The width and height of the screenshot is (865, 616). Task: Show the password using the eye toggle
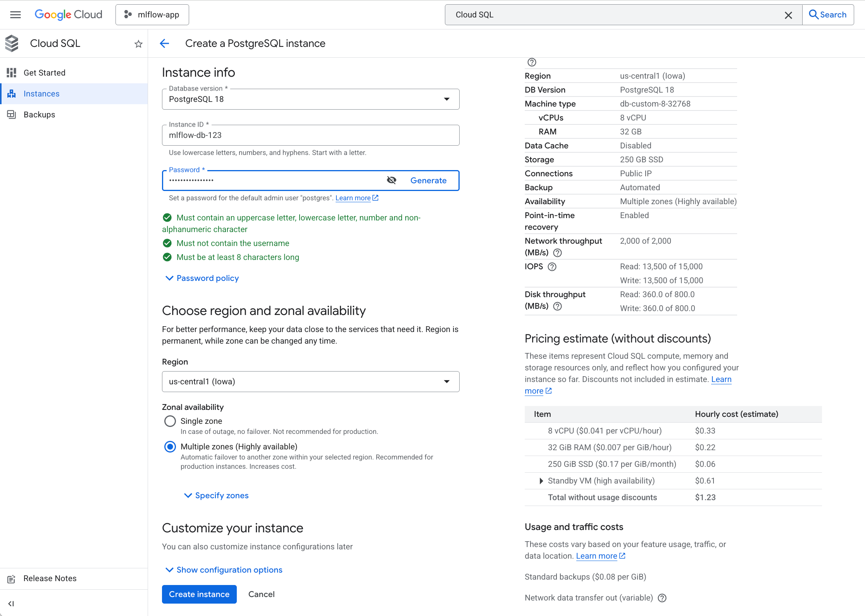pos(391,180)
